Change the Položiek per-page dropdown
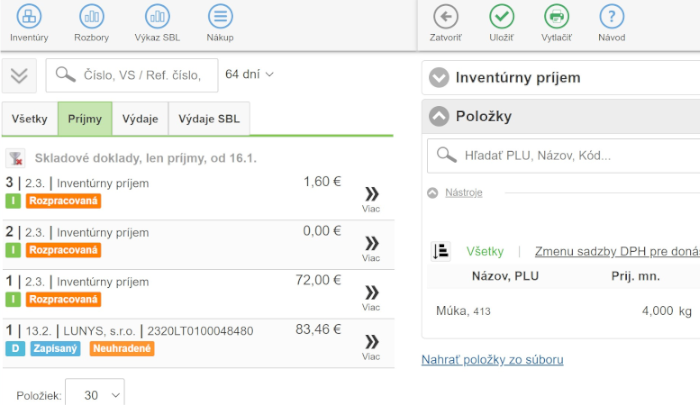Viewport: 700px width, 406px height. click(x=95, y=395)
